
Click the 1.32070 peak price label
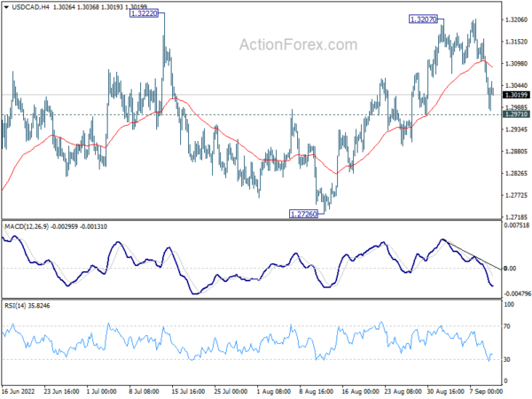pyautogui.click(x=423, y=20)
